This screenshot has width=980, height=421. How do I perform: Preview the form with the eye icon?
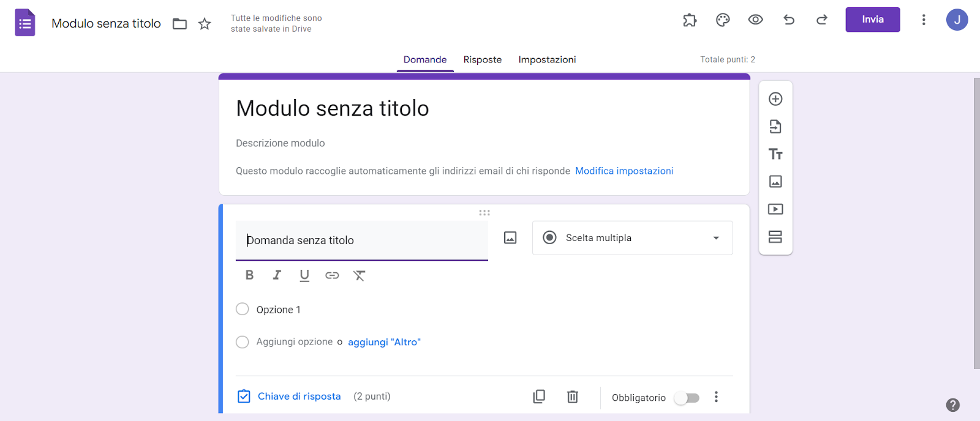pyautogui.click(x=756, y=20)
